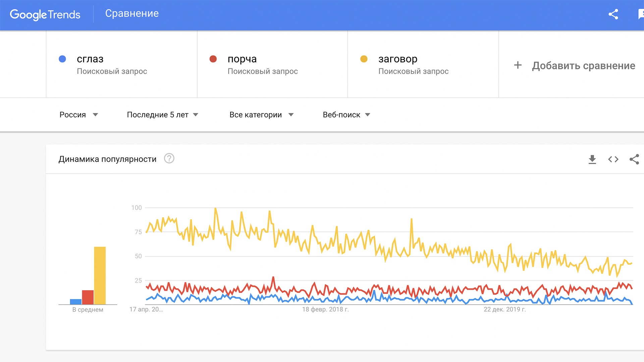Open the Все категории dropdown
The height and width of the screenshot is (362, 644).
[x=261, y=115]
